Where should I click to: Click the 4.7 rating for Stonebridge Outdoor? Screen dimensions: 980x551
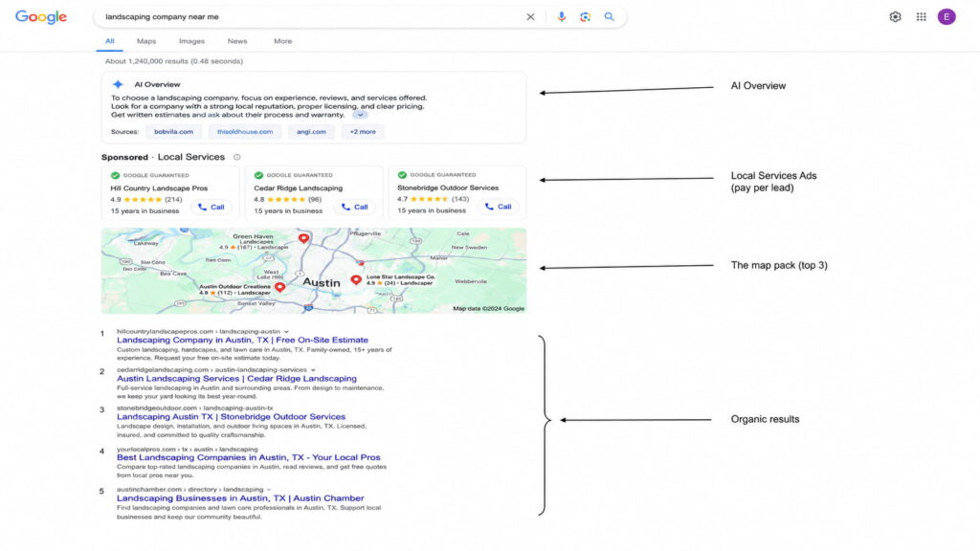point(403,199)
